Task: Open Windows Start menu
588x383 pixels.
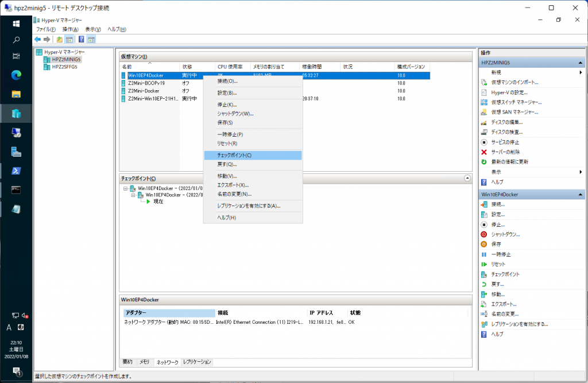Action: [x=16, y=24]
